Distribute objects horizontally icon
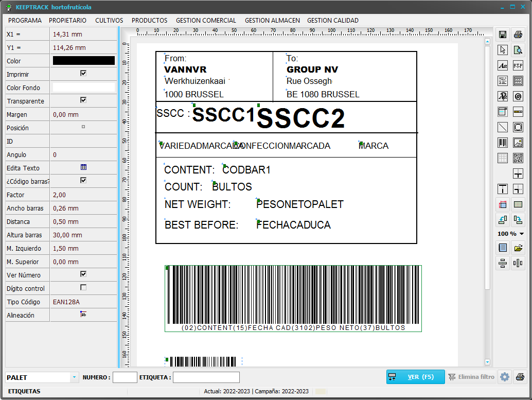The image size is (532, 400). pyautogui.click(x=518, y=263)
